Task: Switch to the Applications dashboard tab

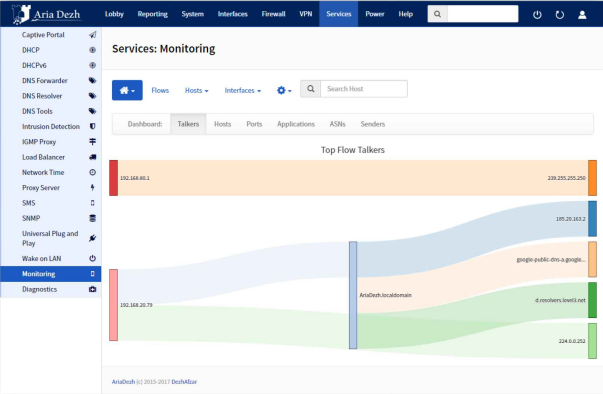Action: point(296,124)
